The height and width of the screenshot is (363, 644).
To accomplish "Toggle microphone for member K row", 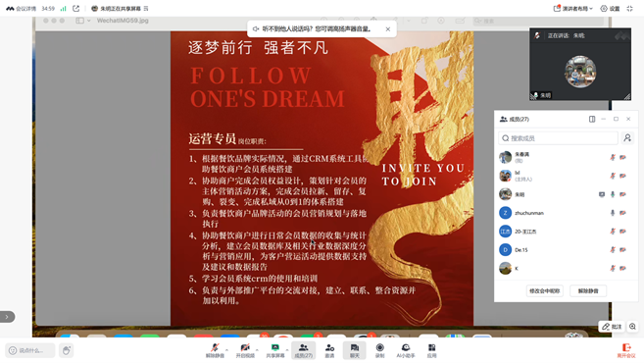I will click(x=613, y=268).
